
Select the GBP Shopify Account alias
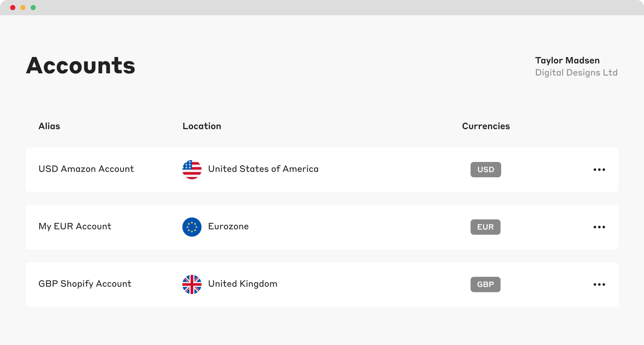click(85, 284)
